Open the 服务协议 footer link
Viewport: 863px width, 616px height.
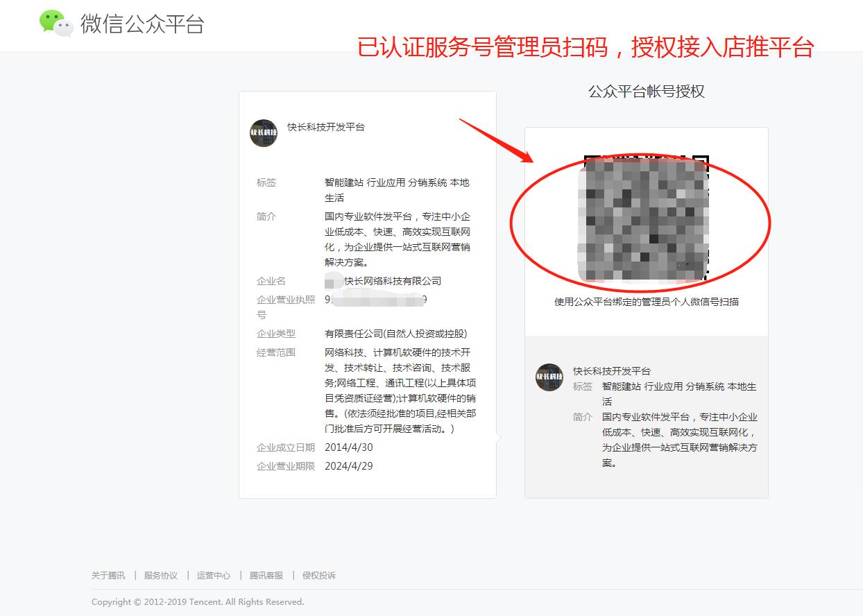(x=161, y=575)
